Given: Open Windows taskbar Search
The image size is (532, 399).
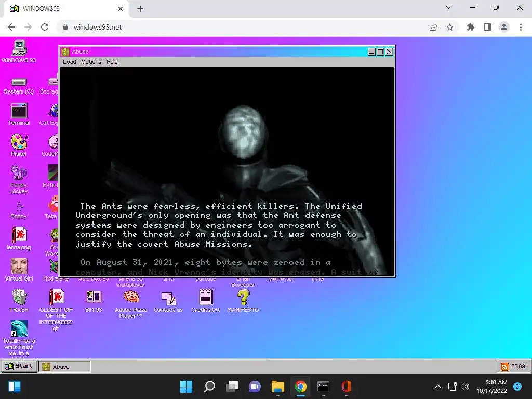Looking at the screenshot, I should point(209,387).
